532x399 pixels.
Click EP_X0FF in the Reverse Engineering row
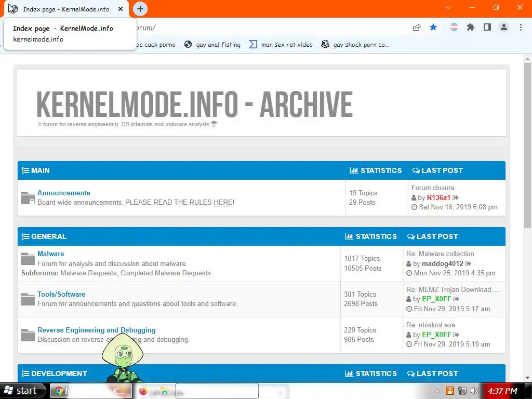click(x=436, y=335)
